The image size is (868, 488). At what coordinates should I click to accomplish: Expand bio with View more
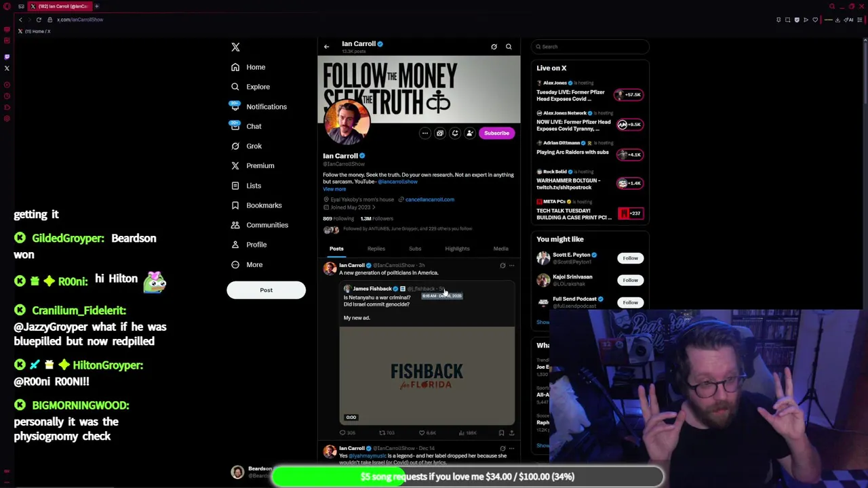(334, 189)
